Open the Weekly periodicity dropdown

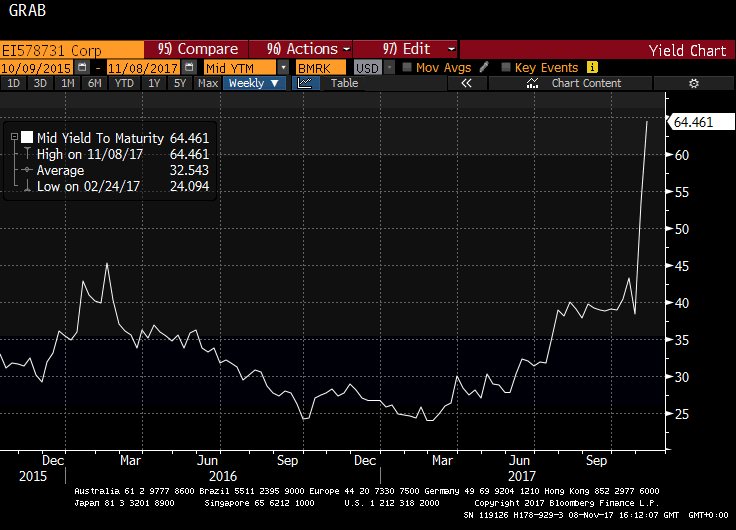coord(254,83)
